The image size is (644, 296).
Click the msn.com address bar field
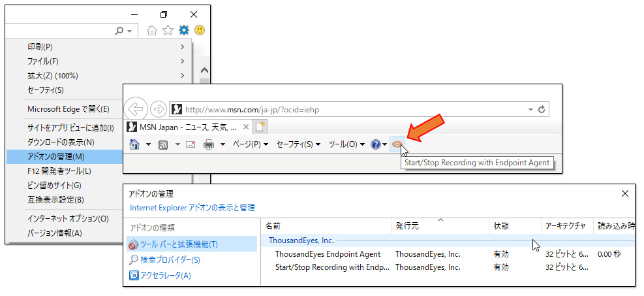(352, 109)
